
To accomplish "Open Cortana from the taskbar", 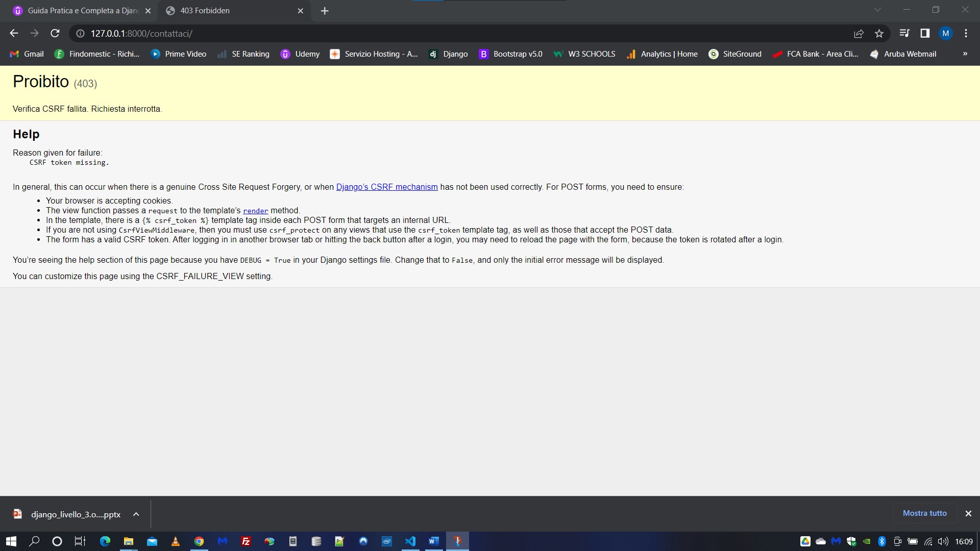I will click(x=57, y=541).
